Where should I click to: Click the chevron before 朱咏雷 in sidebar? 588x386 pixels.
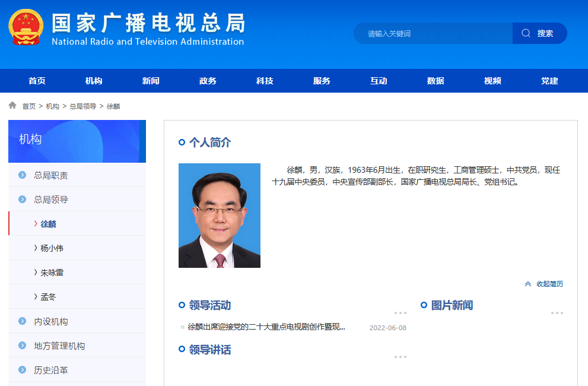coord(36,272)
